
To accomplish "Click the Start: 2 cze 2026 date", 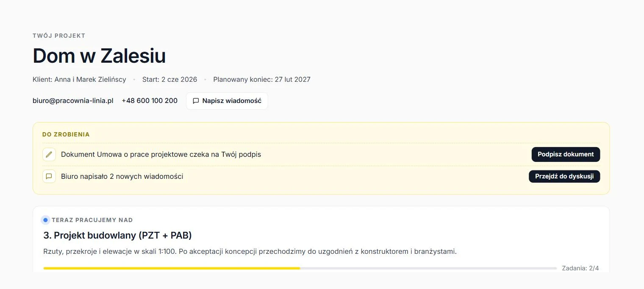I will [x=169, y=79].
